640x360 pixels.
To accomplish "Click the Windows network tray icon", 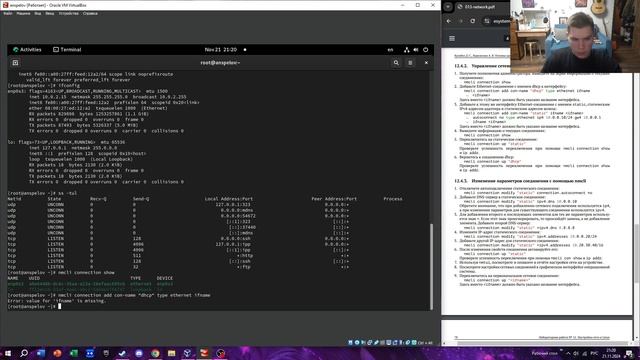I will [x=584, y=353].
